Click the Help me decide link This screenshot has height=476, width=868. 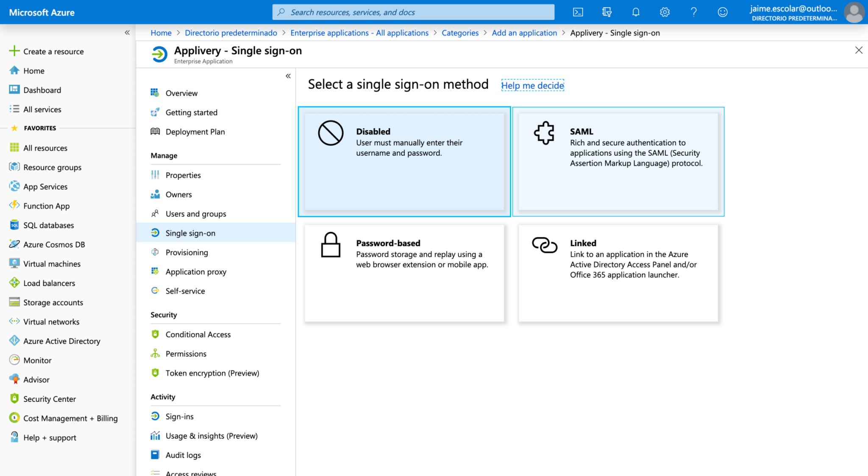(532, 85)
